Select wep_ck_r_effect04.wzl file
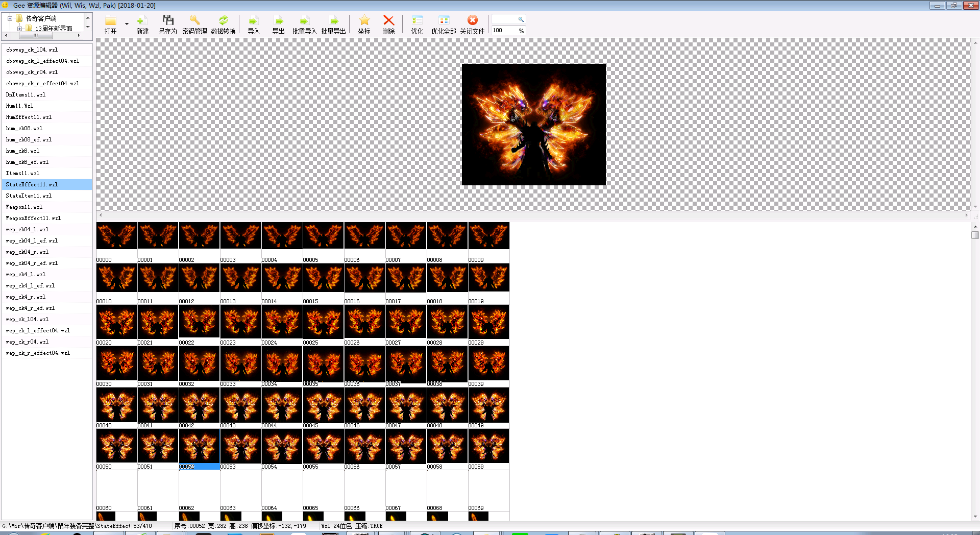The width and height of the screenshot is (980, 535). pos(47,353)
